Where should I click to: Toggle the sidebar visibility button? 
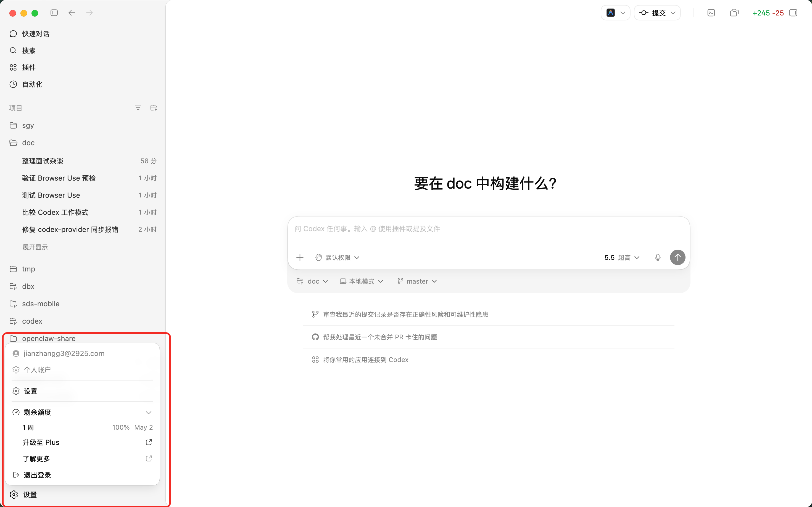pos(54,13)
